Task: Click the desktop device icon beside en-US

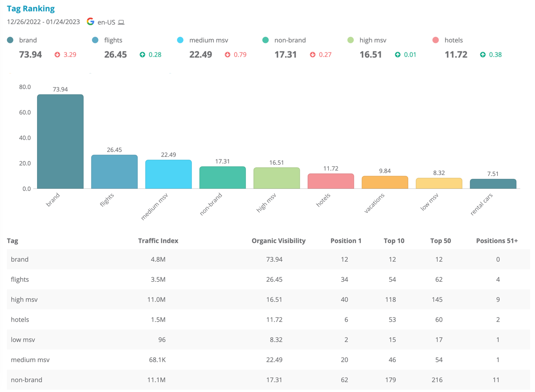Action: 121,22
